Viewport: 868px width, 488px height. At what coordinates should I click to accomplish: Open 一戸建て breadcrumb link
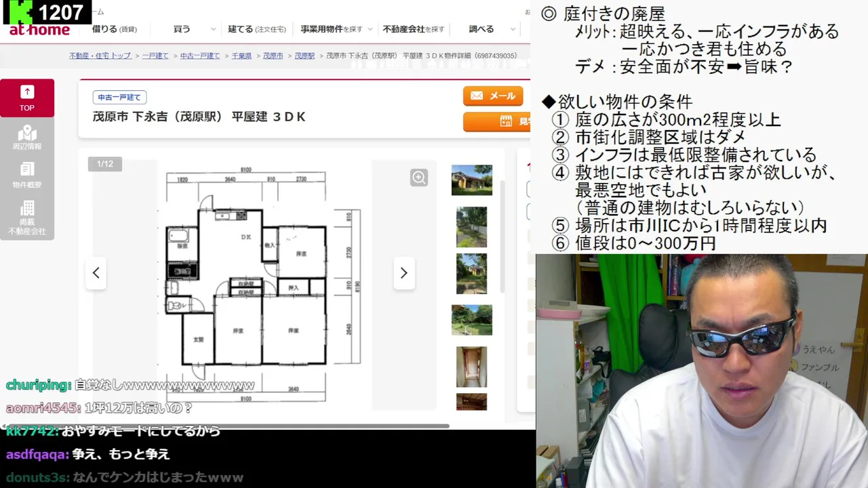[x=155, y=56]
